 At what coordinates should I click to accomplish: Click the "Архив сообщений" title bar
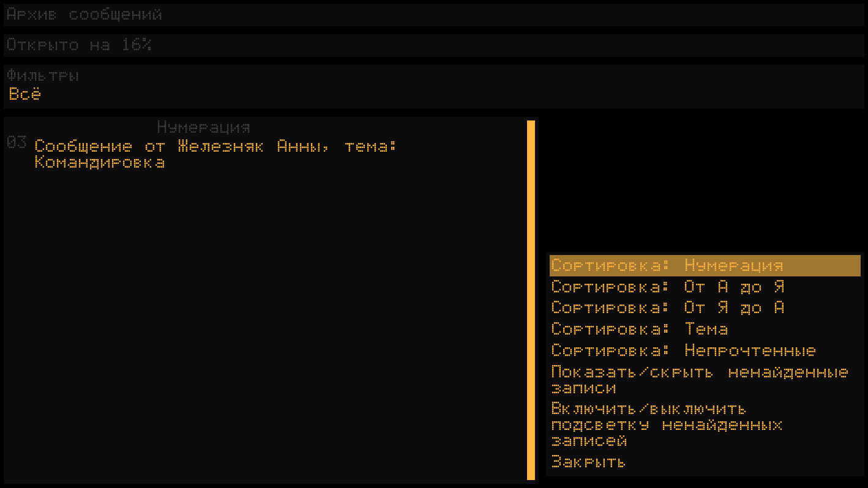tap(434, 15)
